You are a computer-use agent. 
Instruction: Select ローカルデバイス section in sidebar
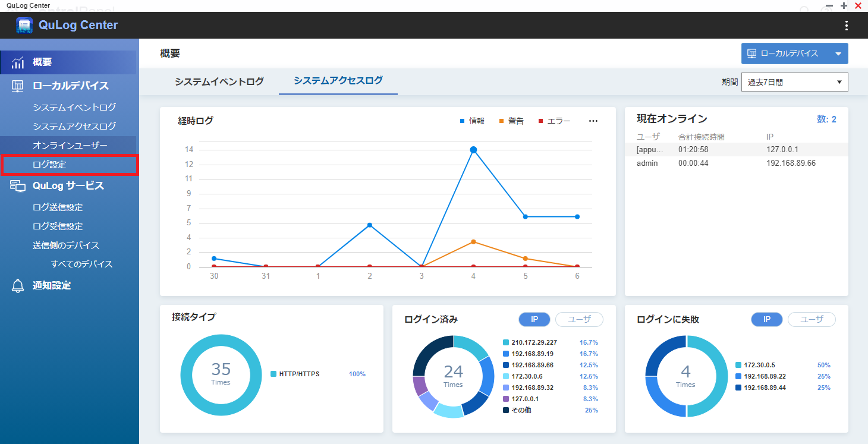coord(70,86)
